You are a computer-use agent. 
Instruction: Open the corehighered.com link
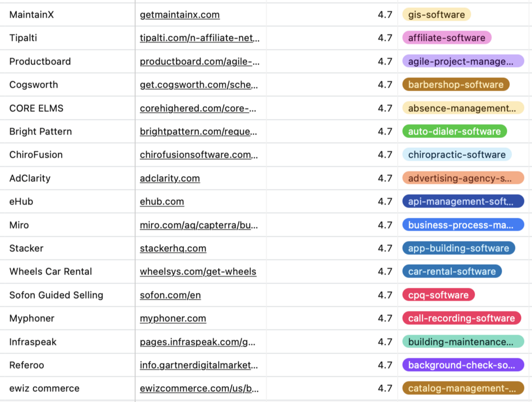tap(198, 108)
